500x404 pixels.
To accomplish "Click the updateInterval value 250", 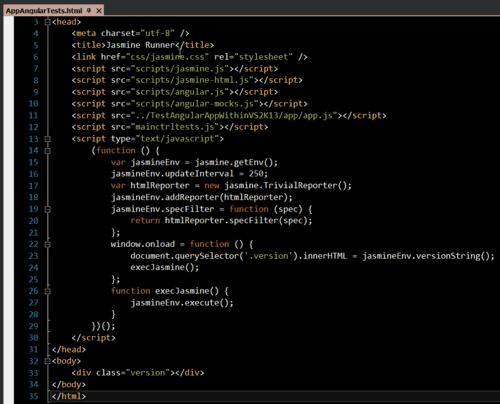I will [256, 174].
